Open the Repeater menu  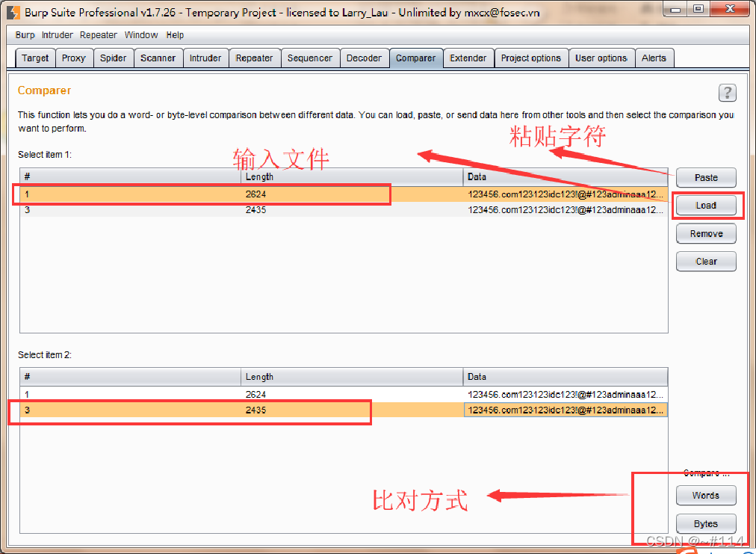coord(99,34)
